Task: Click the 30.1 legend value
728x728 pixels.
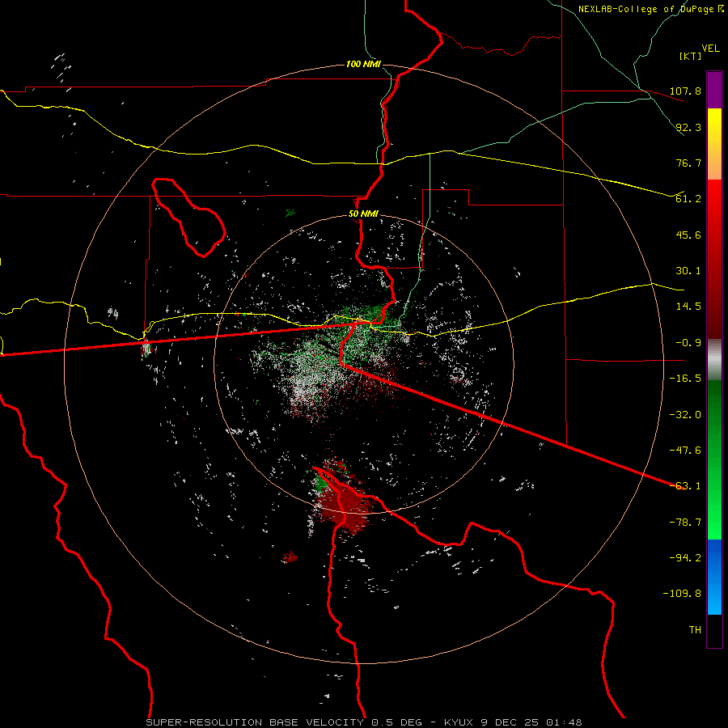Action: point(688,271)
